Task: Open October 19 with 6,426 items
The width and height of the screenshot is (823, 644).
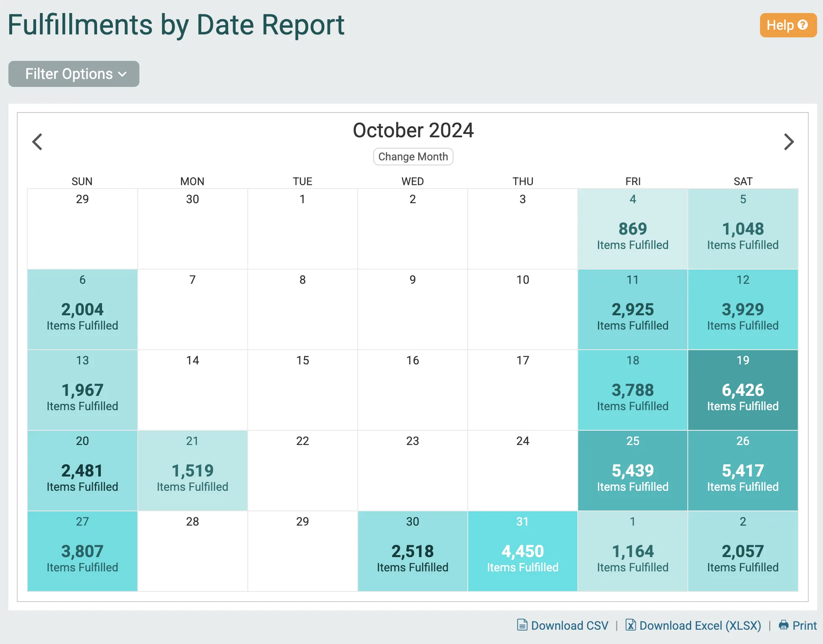Action: pyautogui.click(x=742, y=390)
